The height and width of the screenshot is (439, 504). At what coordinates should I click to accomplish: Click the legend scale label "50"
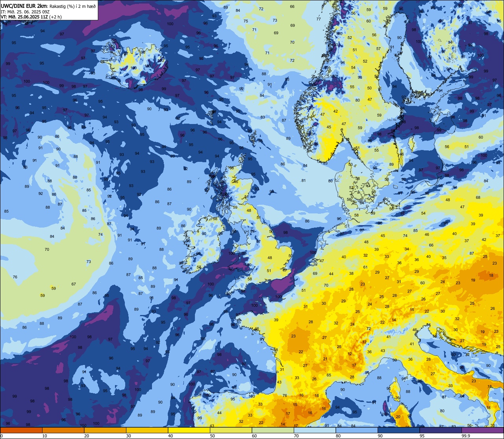coord(212,436)
